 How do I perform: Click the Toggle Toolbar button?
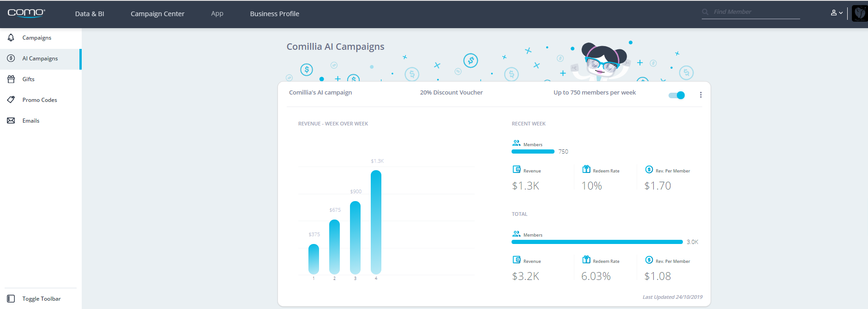coord(41,299)
